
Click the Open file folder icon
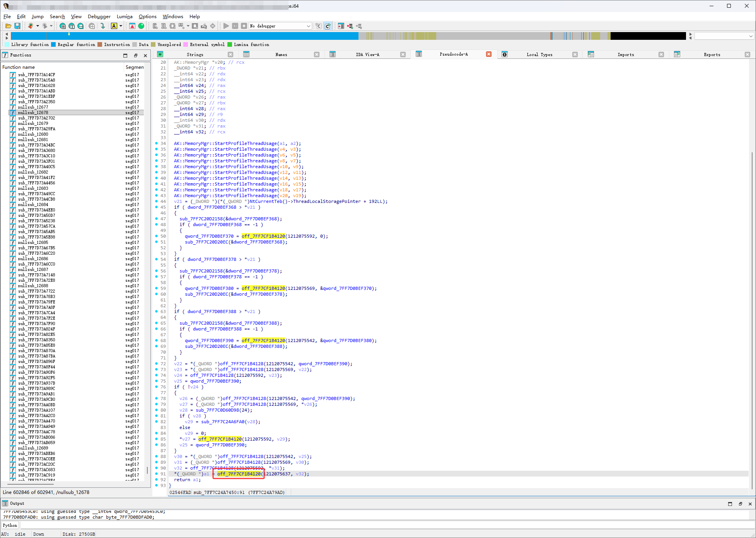coord(8,26)
